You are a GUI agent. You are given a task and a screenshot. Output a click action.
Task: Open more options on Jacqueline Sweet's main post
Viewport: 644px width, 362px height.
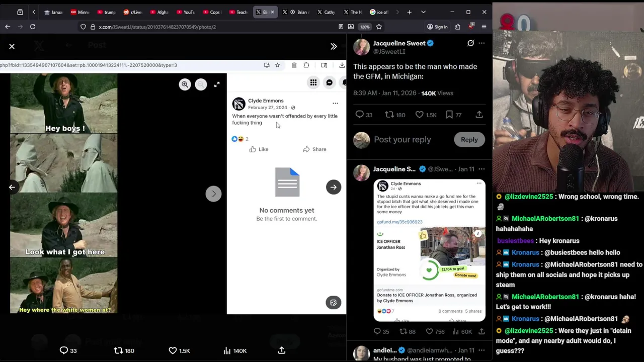pos(481,43)
